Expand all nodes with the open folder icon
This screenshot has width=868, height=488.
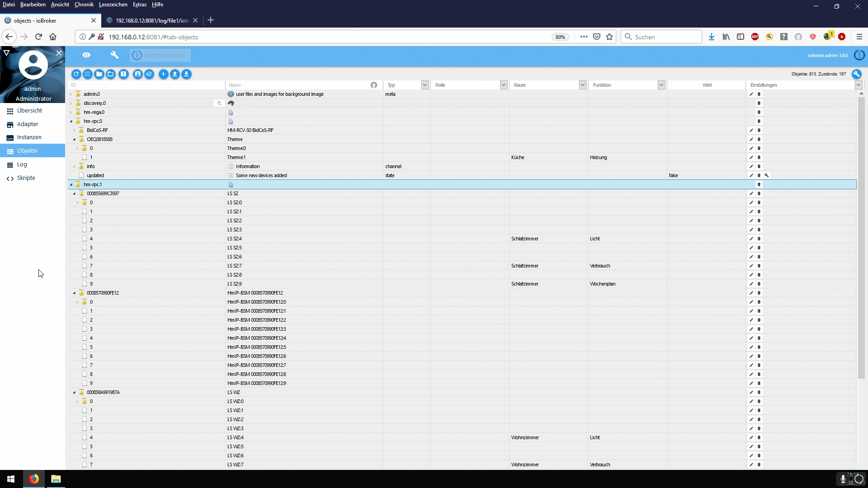[111, 74]
